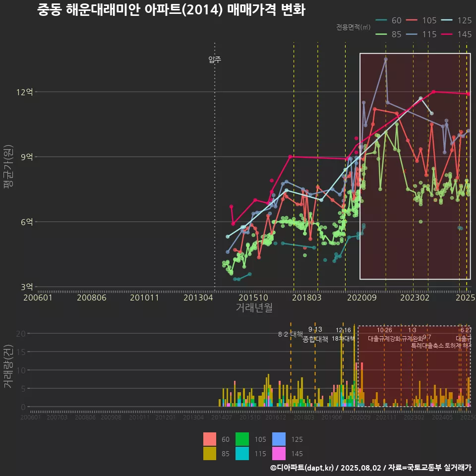Screen dimensions: 476x476
Task: Click the '0' label on volume y-axis
Action: [x=23, y=407]
